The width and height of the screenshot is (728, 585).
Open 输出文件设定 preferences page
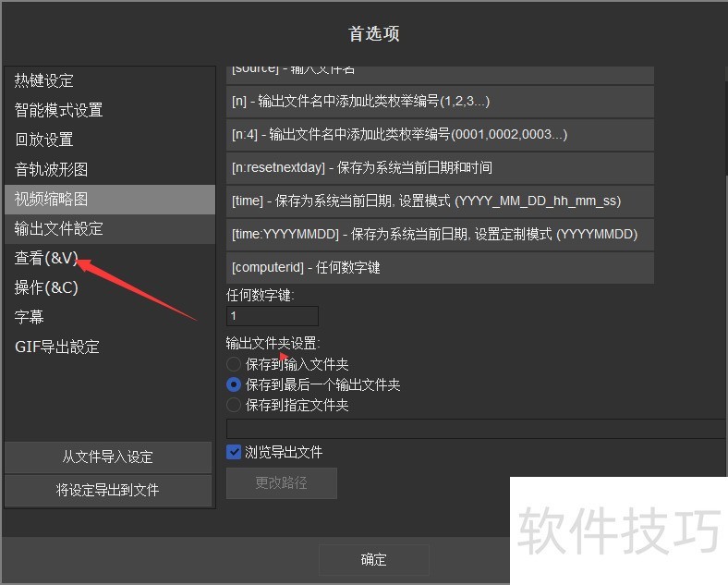59,229
